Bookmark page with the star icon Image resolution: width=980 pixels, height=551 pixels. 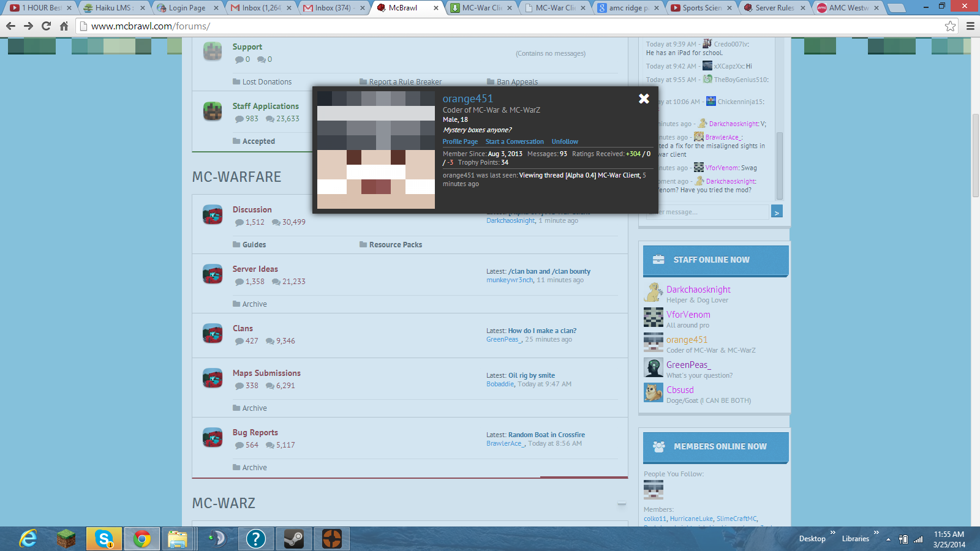(950, 26)
